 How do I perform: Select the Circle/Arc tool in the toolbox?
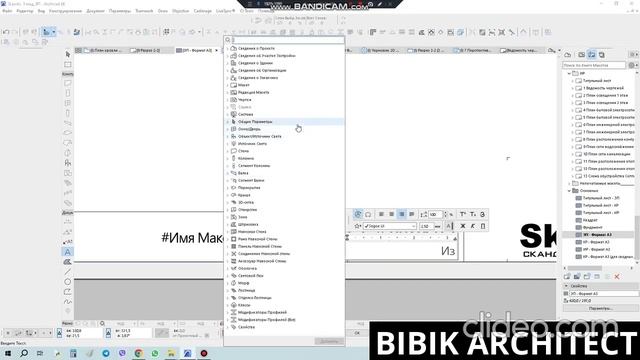coord(68,282)
